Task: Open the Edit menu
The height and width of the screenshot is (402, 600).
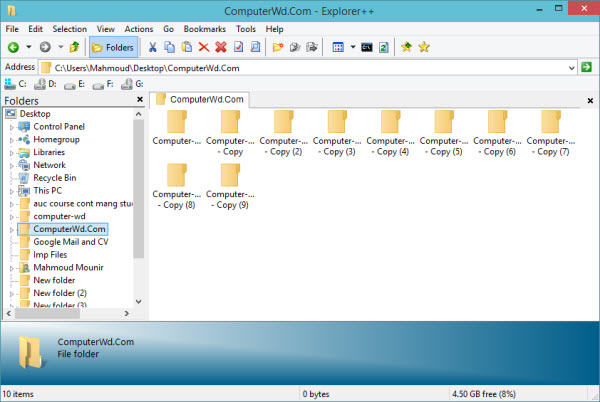Action: 35,29
